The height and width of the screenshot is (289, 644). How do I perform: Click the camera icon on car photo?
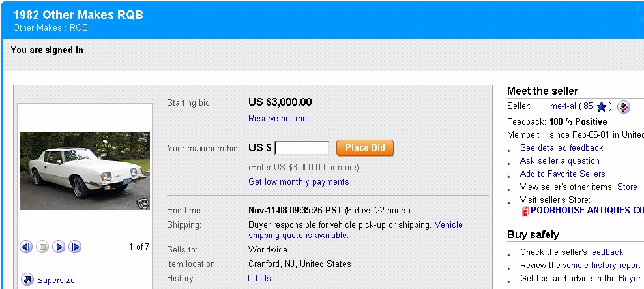143,203
